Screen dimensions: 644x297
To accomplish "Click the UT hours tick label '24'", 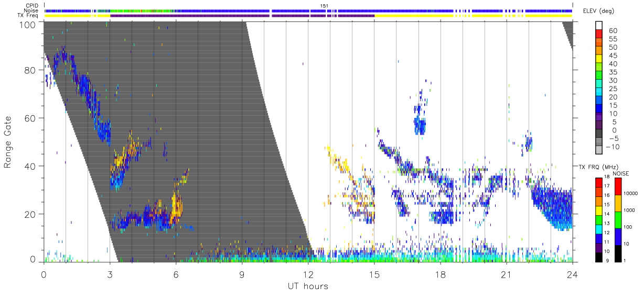I will [x=572, y=274].
